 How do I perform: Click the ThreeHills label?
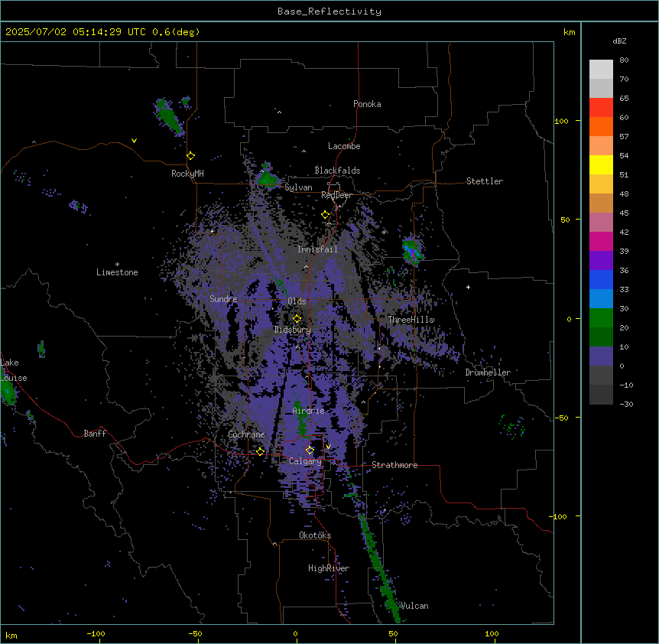(411, 320)
